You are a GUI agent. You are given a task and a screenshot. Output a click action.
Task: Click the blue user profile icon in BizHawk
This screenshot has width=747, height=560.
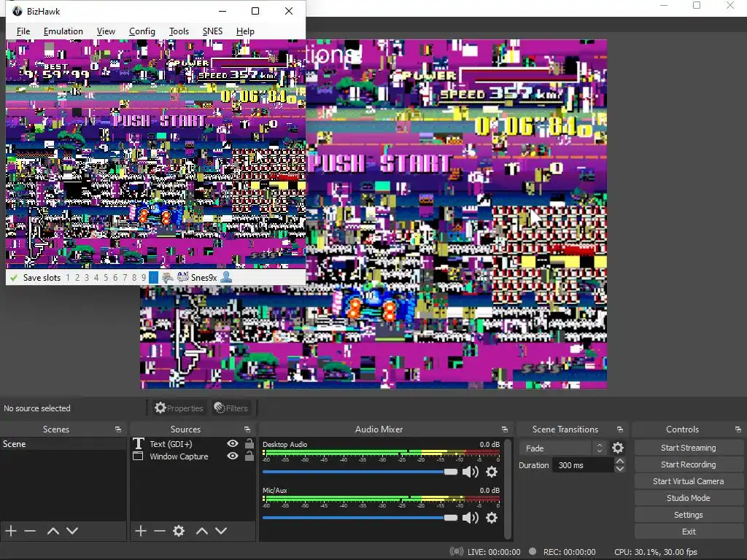(226, 277)
